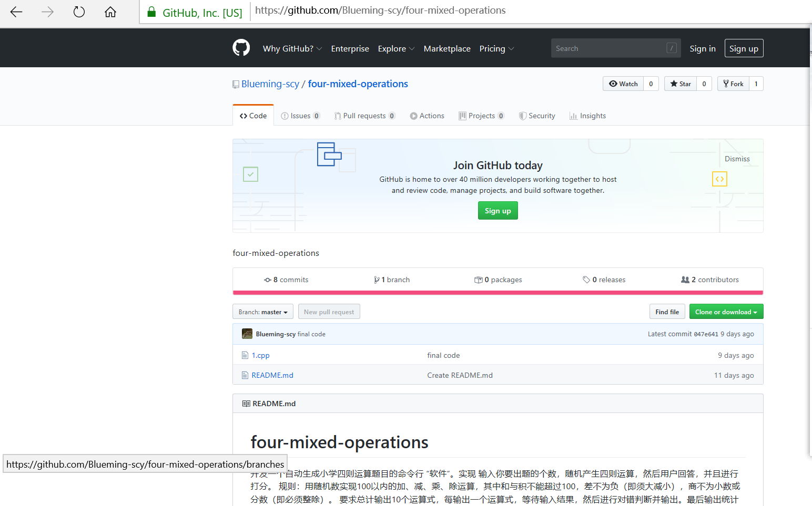Focus the GitHub Search field
The image size is (812, 506).
tap(616, 48)
